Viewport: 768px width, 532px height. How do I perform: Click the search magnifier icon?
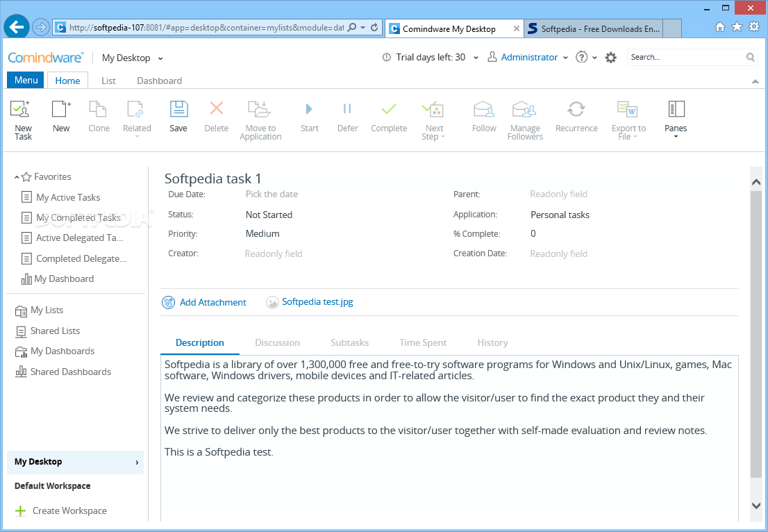(751, 58)
